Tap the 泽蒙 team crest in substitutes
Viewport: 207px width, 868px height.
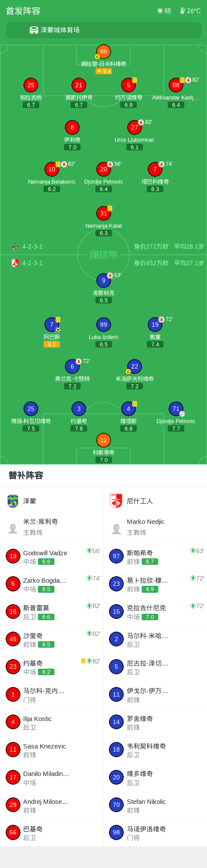pyautogui.click(x=13, y=501)
